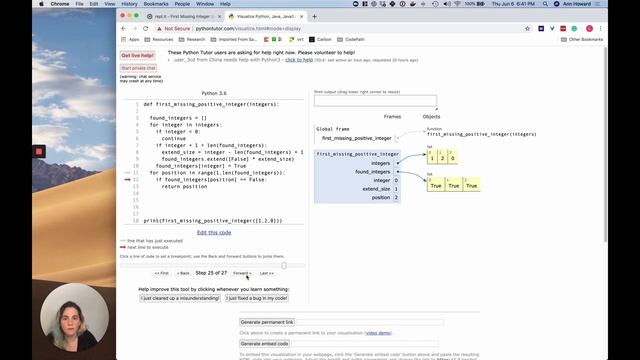This screenshot has width=640, height=360.
Task: Open the Bookmarks menu
Action: tap(156, 4)
